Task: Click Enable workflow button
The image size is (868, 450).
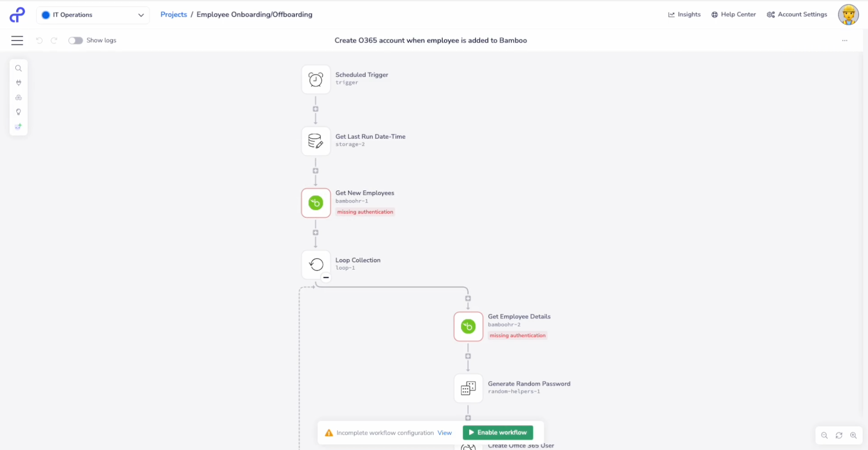Action: [x=497, y=432]
